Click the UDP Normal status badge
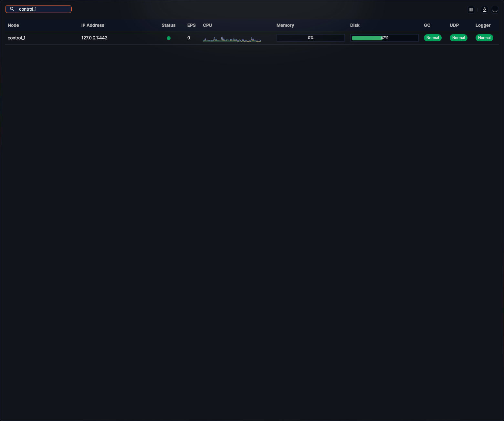This screenshot has width=504, height=421. [x=458, y=38]
